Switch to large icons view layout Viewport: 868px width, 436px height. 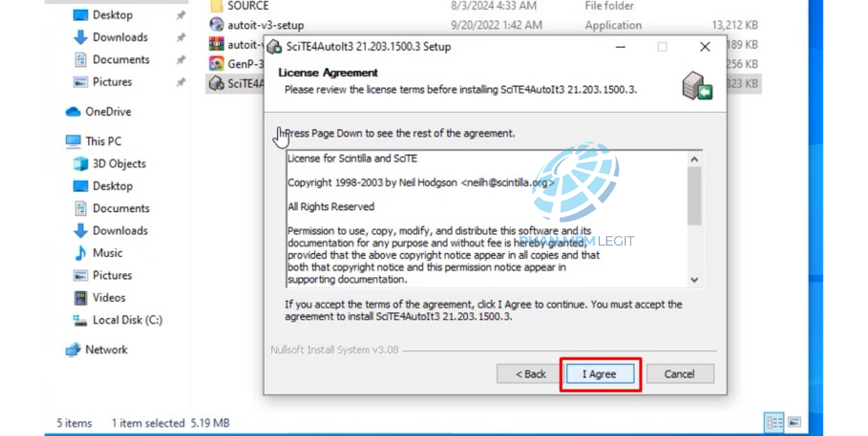(x=794, y=422)
